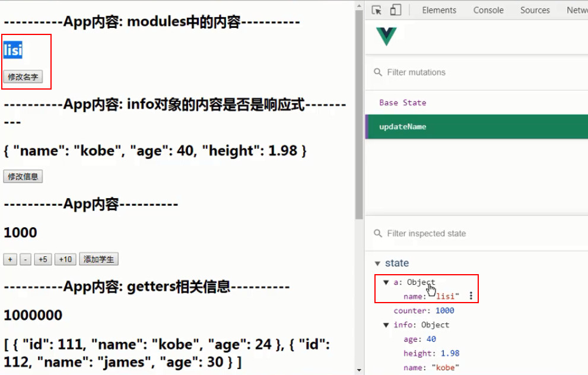Click the page scrollbar up arrow

(359, 5)
